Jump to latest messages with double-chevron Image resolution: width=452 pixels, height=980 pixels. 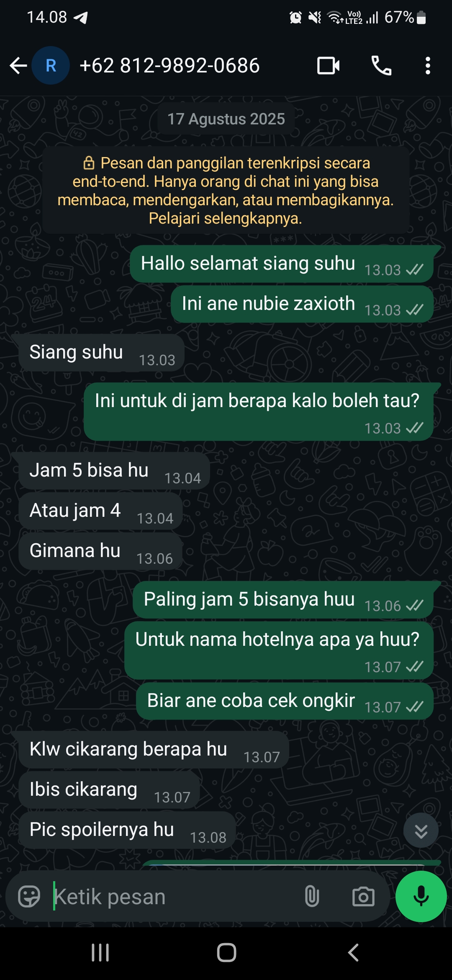point(421,831)
